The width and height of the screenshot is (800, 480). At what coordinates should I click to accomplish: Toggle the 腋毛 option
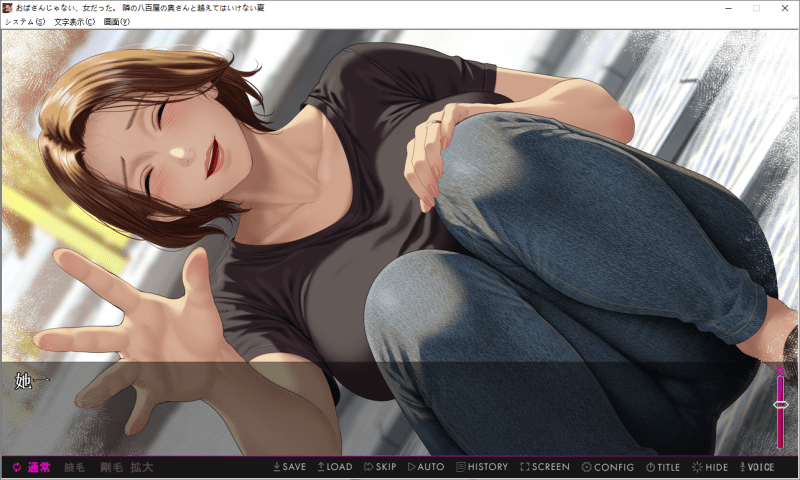pos(74,467)
